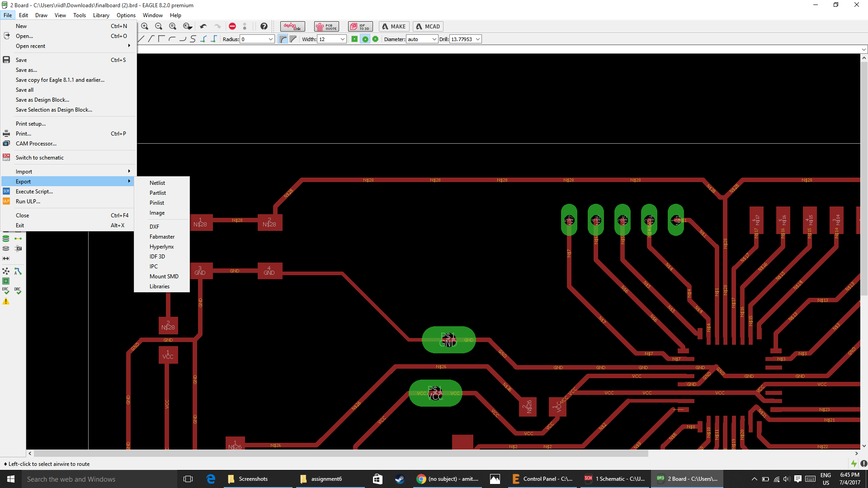Click the PCB Quote button
Screen dimensions: 868x488
326,26
